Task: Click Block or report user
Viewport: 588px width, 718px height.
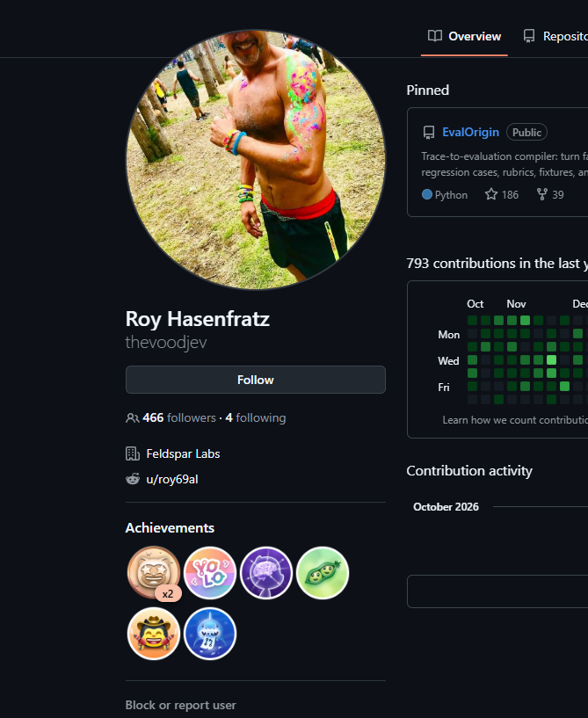Action: coord(181,705)
